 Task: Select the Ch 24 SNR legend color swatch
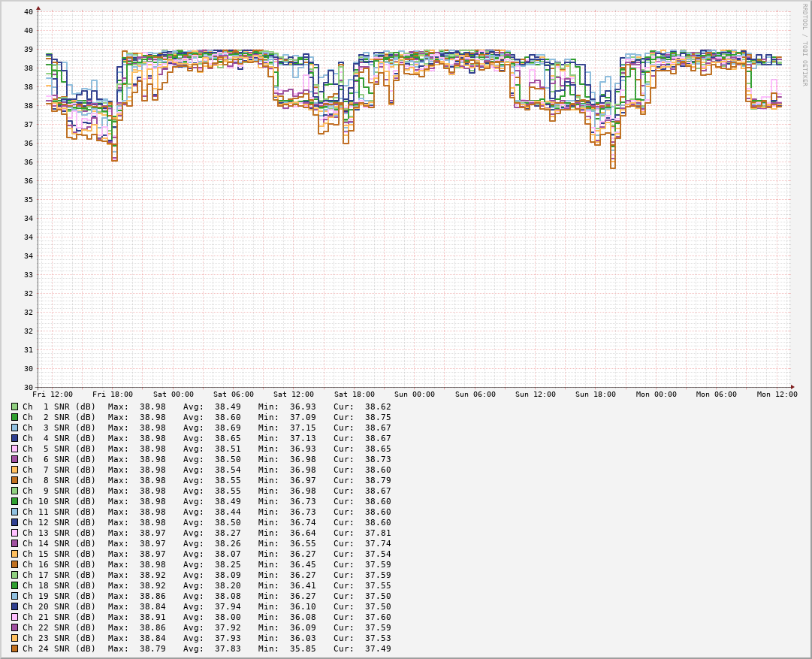click(x=14, y=648)
